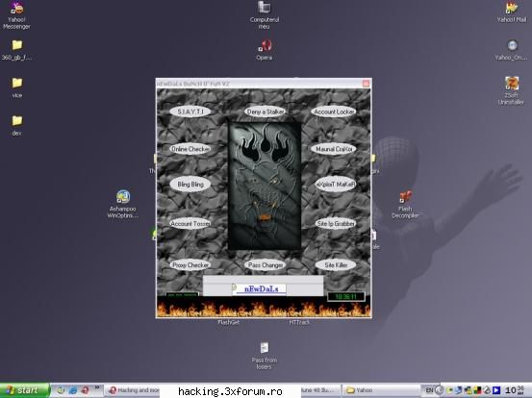Click the green clock display 10:36:11
This screenshot has width=532, height=398.
point(346,297)
